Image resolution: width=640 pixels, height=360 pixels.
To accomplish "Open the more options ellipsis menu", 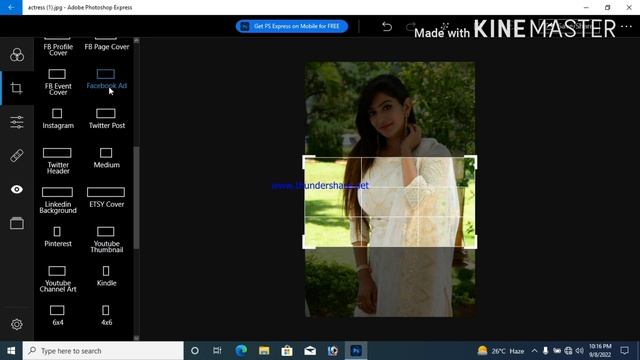I will (626, 27).
